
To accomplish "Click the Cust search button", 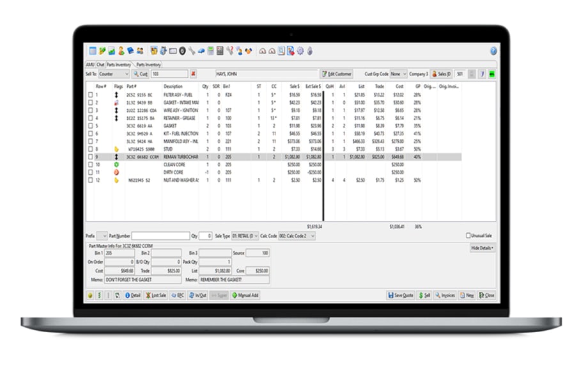I will tap(141, 74).
